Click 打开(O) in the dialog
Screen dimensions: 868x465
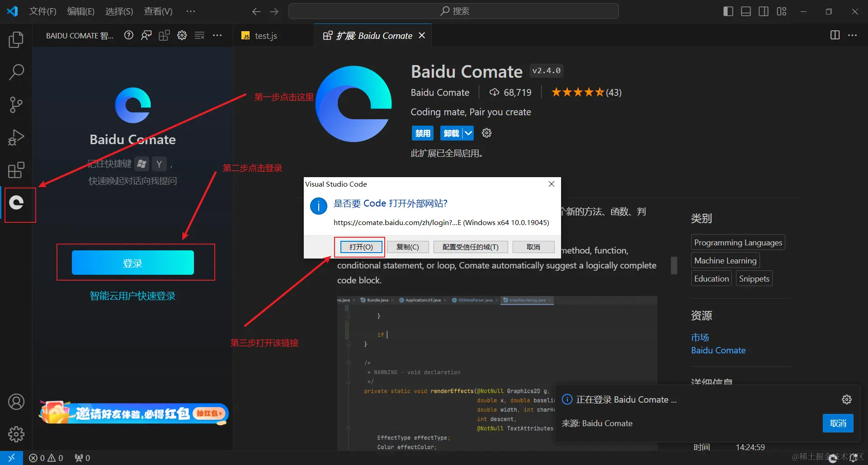point(361,247)
